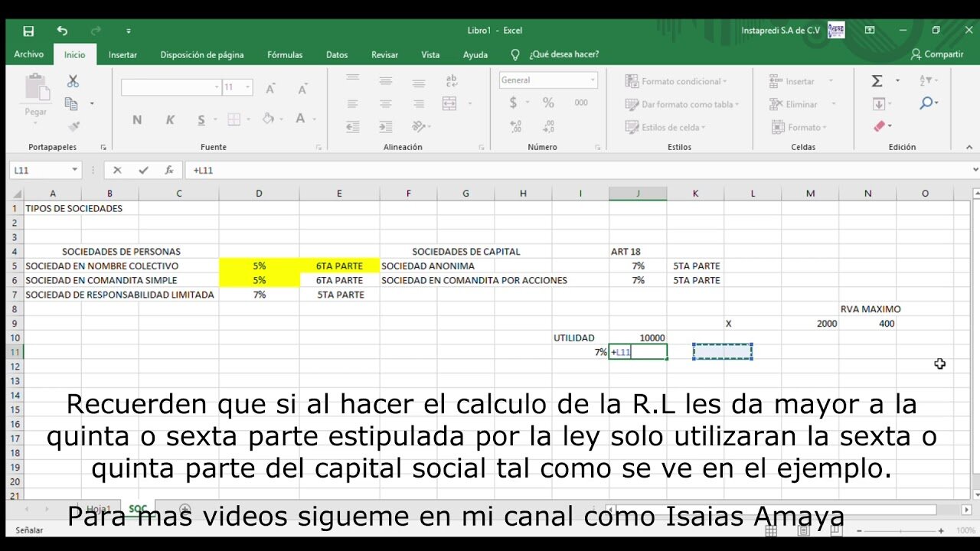This screenshot has width=980, height=551.
Task: Click the Cut scissors icon
Action: point(73,81)
